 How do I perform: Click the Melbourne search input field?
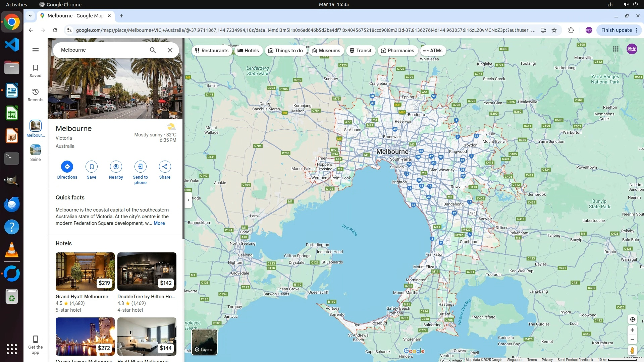pyautogui.click(x=101, y=50)
